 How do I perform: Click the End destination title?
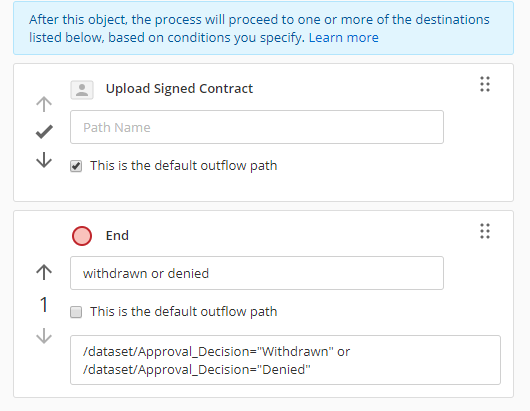click(117, 235)
